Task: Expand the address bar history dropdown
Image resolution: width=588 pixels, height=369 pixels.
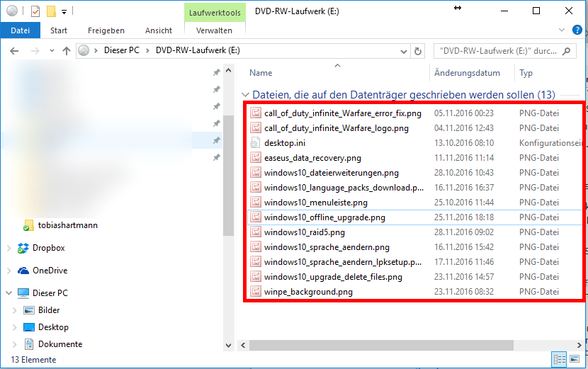Action: (404, 51)
